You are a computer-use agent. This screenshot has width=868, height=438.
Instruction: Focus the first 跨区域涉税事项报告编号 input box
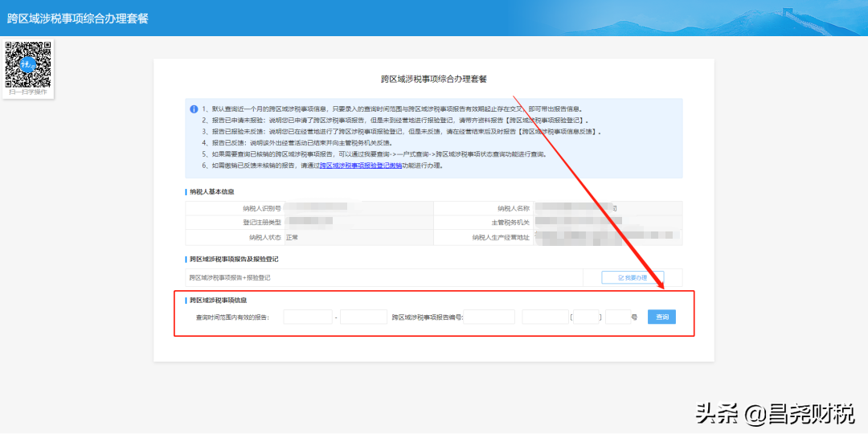[489, 317]
